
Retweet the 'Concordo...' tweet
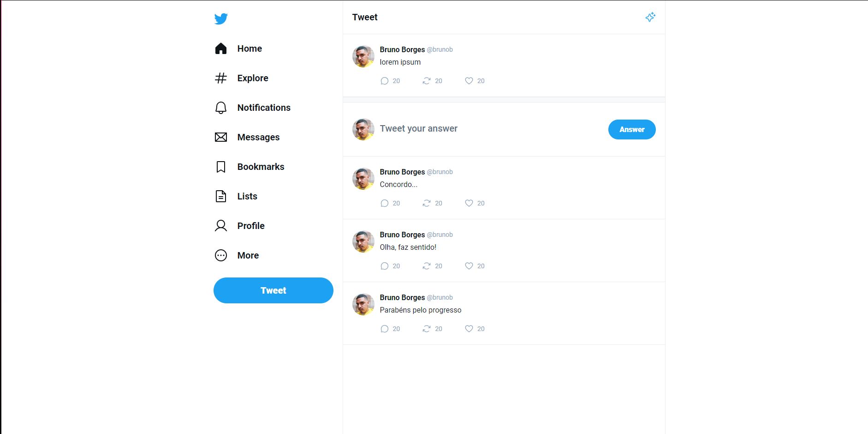pyautogui.click(x=427, y=203)
